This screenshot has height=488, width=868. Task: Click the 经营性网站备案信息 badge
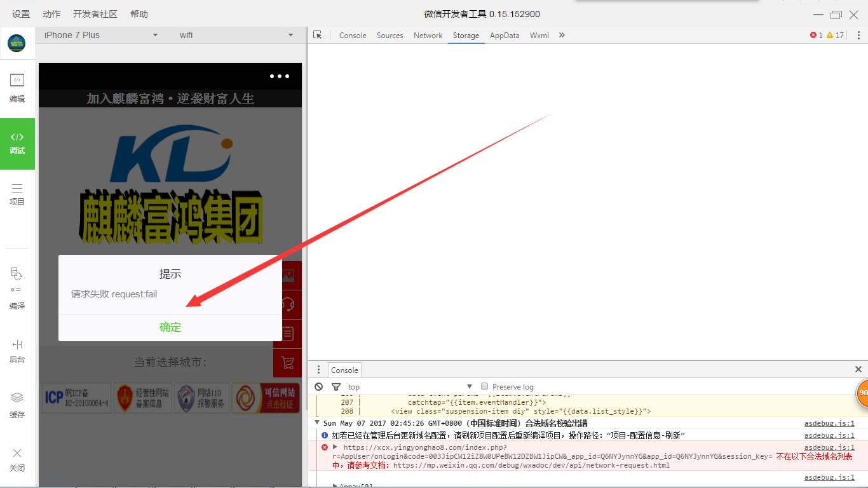click(x=143, y=398)
